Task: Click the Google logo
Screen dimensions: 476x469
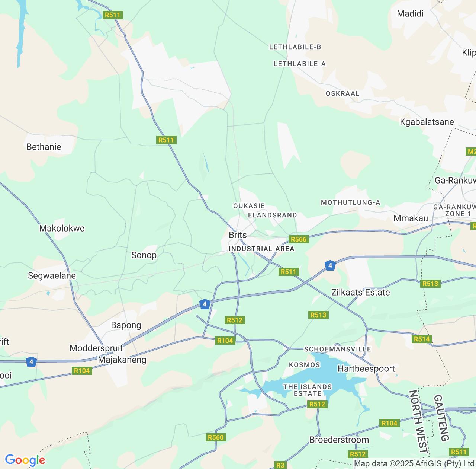Action: 25,460
